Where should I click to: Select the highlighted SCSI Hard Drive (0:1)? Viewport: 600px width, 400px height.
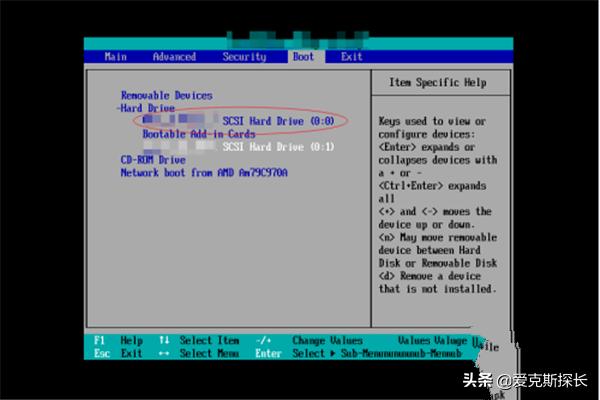pos(277,147)
